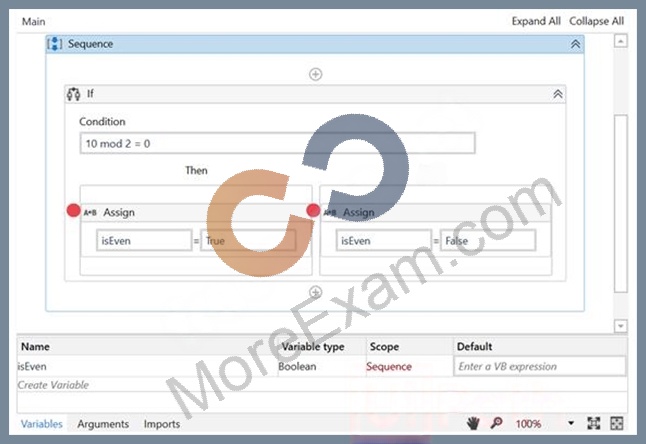This screenshot has height=444, width=646.
Task: Switch to the Arguments tab
Action: coord(103,424)
